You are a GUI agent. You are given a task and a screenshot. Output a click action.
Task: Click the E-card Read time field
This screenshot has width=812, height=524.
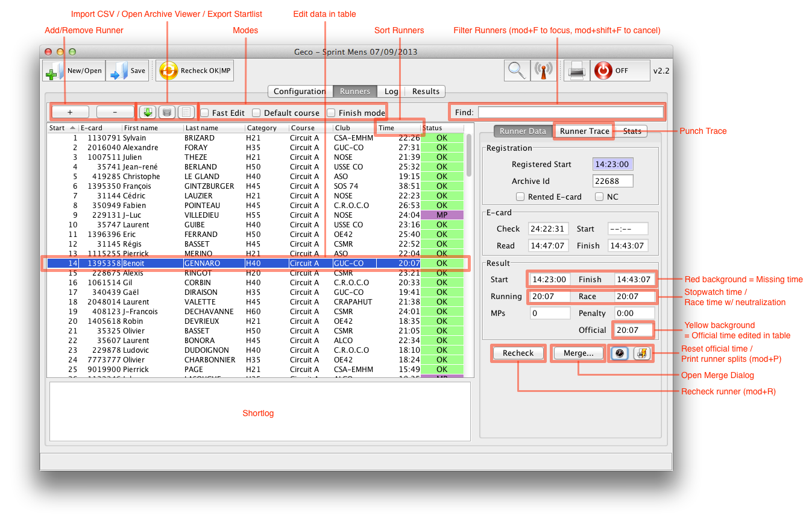coord(549,245)
